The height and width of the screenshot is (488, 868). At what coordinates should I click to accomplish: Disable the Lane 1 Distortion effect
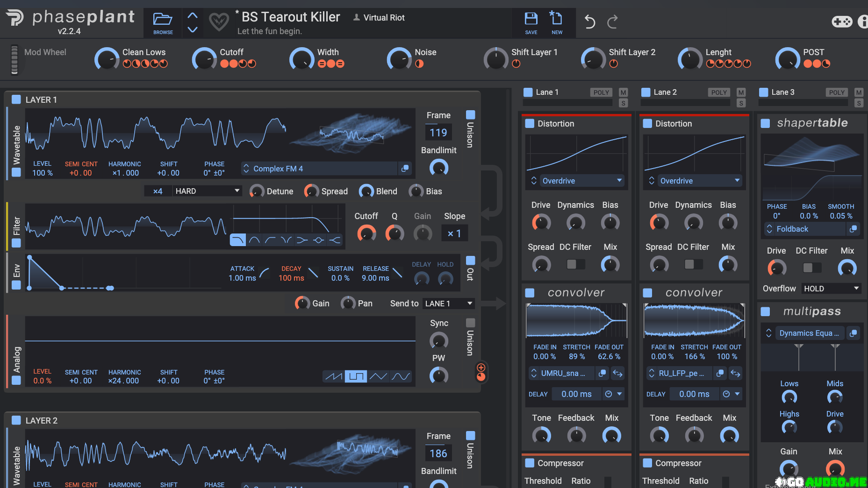click(x=530, y=123)
